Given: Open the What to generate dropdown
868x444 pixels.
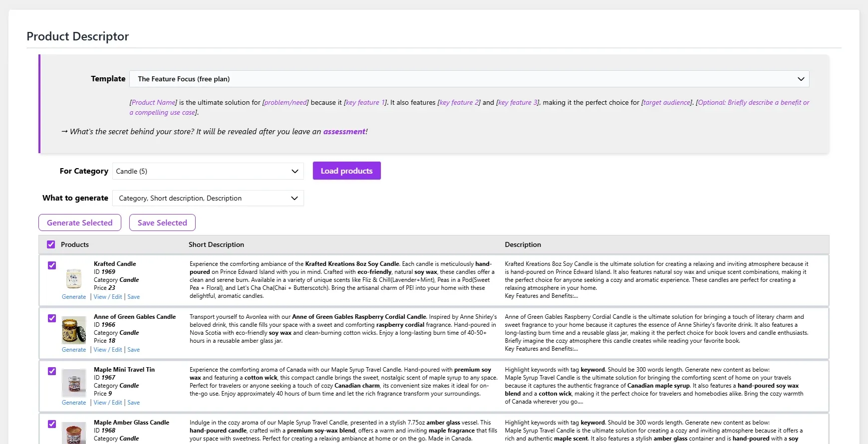Looking at the screenshot, I should click(x=208, y=198).
